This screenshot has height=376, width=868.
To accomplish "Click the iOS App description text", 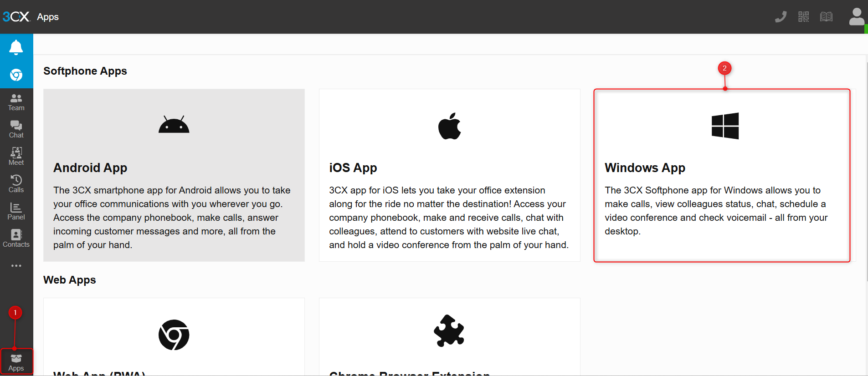I will coord(449,218).
